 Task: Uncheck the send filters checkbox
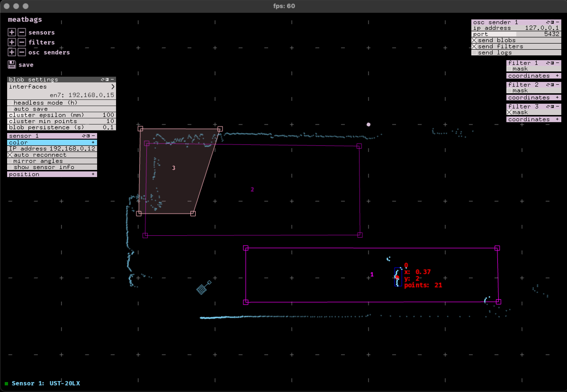474,46
